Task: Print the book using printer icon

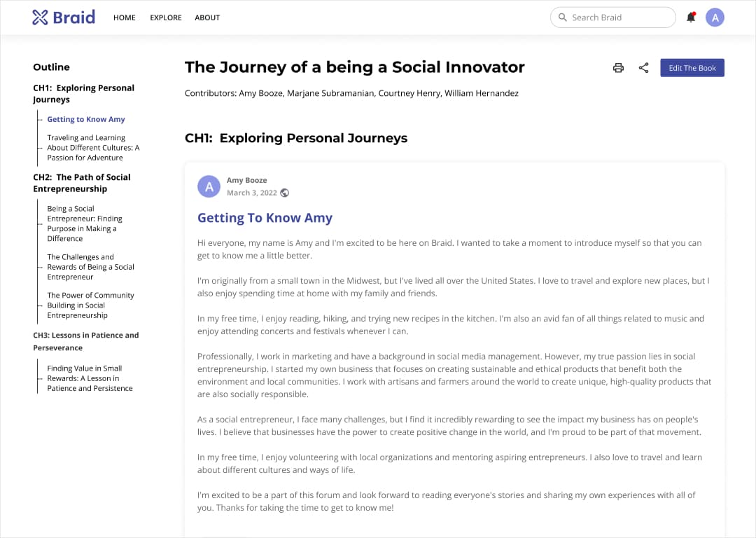Action: tap(618, 68)
